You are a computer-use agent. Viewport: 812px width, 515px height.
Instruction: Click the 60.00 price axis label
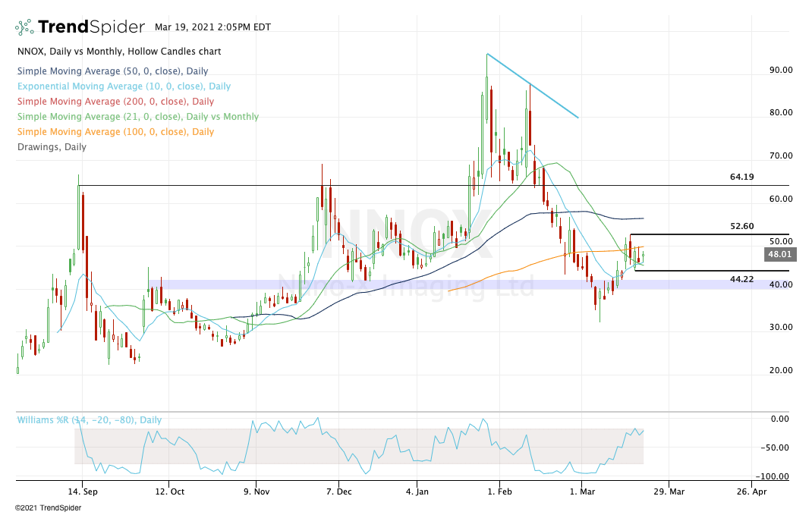pyautogui.click(x=781, y=199)
